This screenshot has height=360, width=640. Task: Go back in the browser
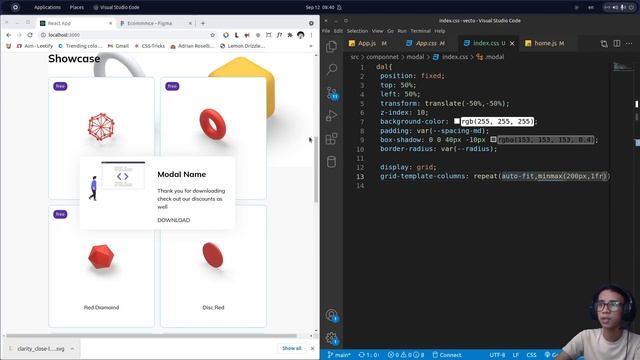pos(9,35)
